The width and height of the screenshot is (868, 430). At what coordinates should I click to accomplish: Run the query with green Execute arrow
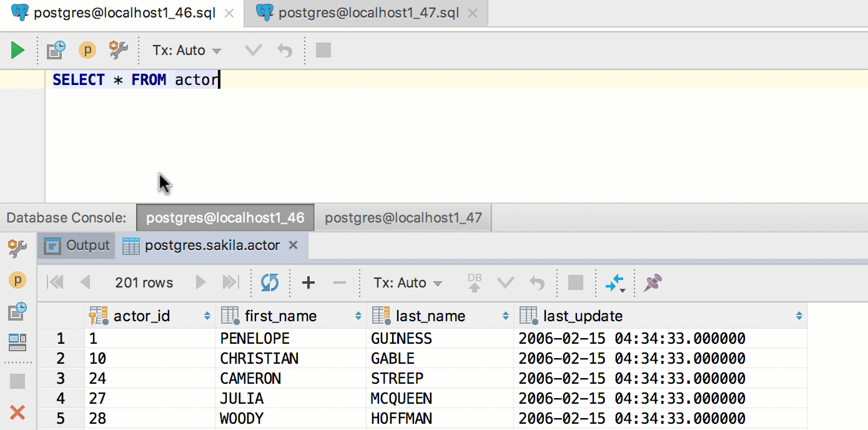pos(17,51)
